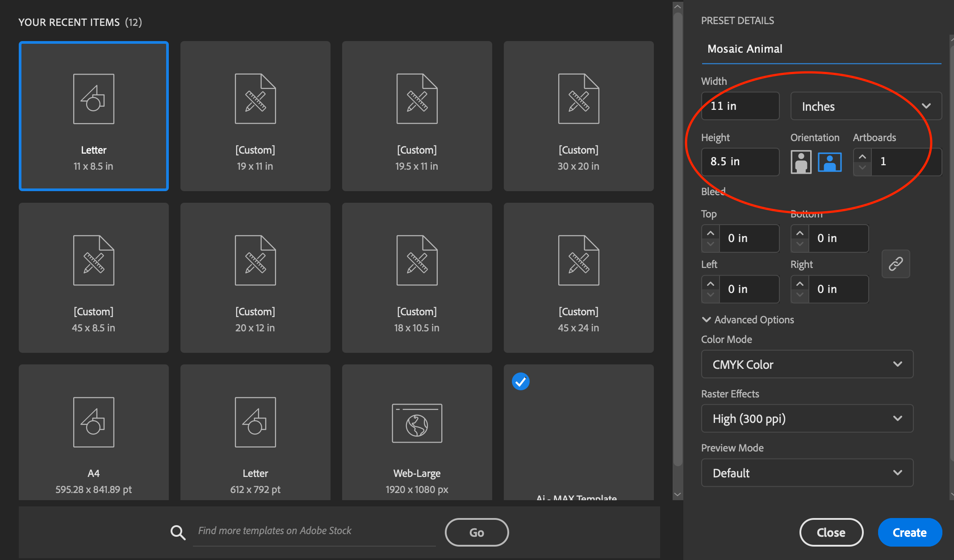Open the CMYK Color mode dropdown
The image size is (954, 560).
point(807,364)
